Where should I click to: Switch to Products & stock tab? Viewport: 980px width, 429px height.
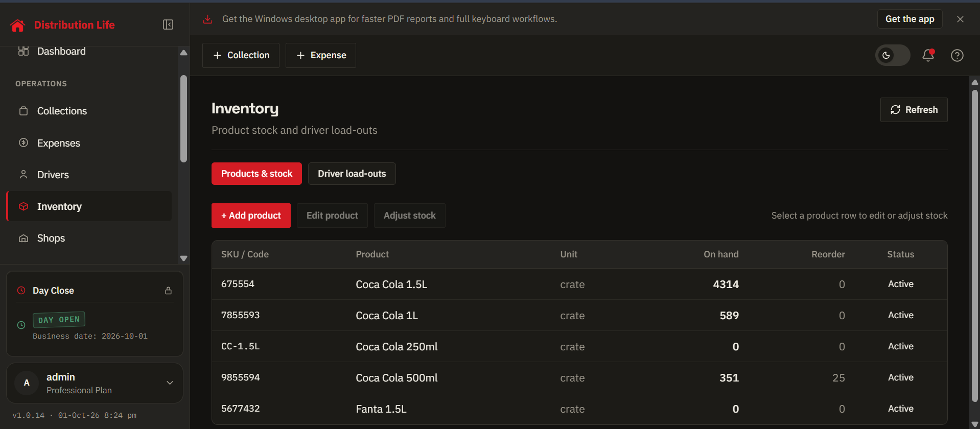(256, 174)
